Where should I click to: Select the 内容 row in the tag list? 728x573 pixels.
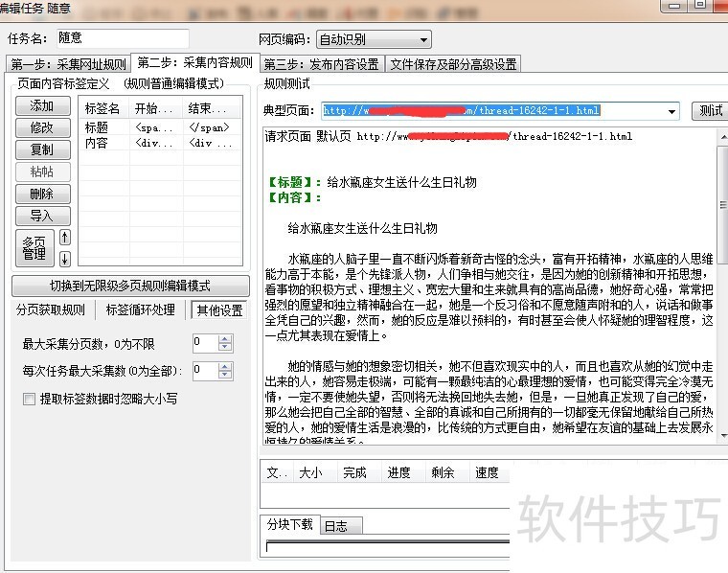[x=97, y=143]
